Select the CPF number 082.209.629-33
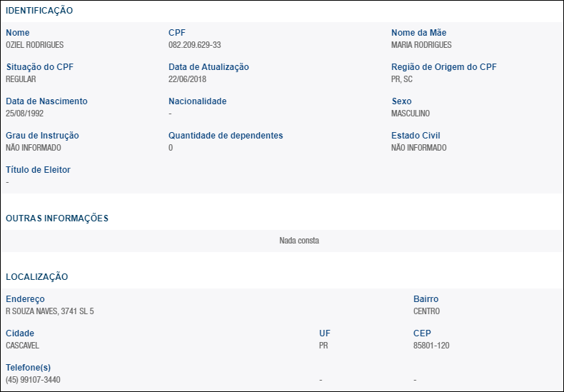This screenshot has height=392, width=564. (x=195, y=45)
